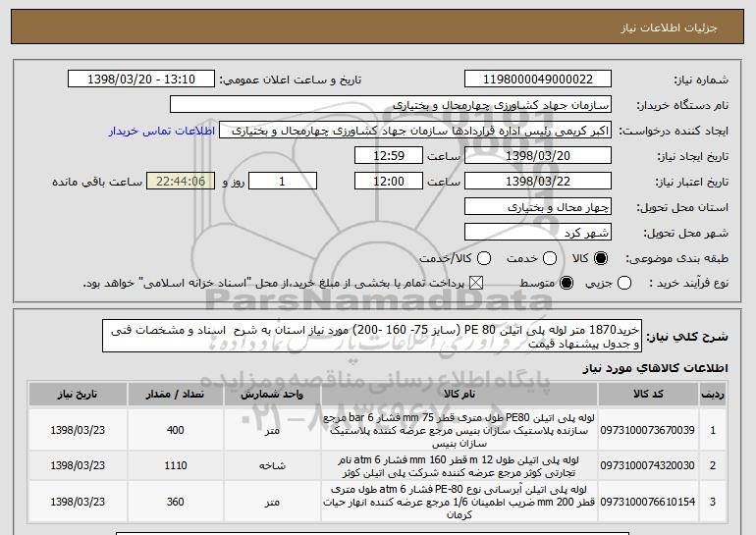Click the row number 1 cell
Screen dimensions: 756x535
tap(713, 430)
